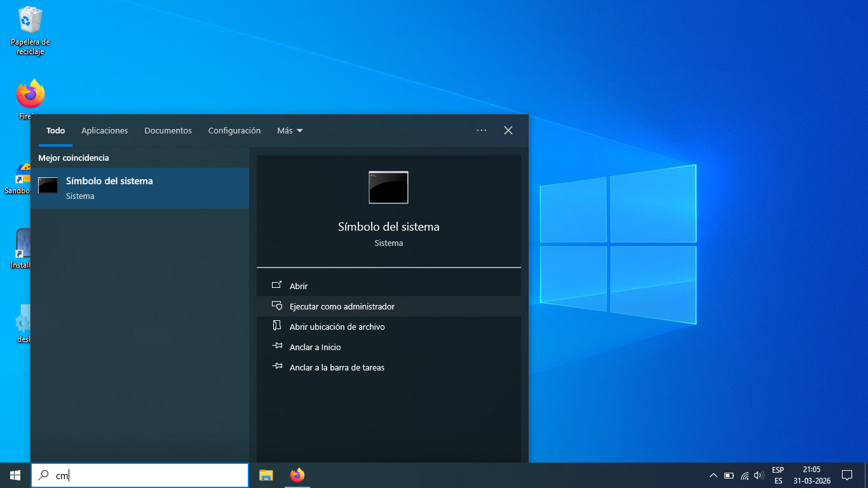Select Anclar a la barra de tareas

(x=337, y=367)
